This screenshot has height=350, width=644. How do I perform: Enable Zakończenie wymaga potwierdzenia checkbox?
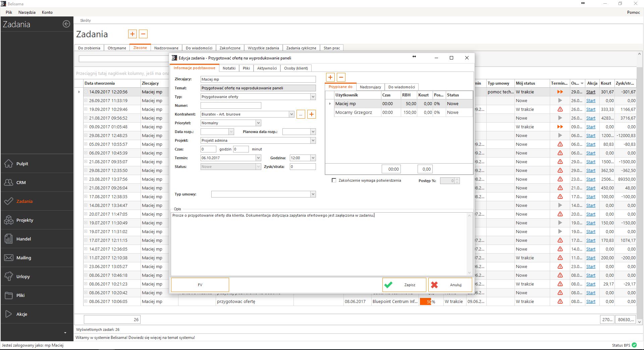pos(334,180)
